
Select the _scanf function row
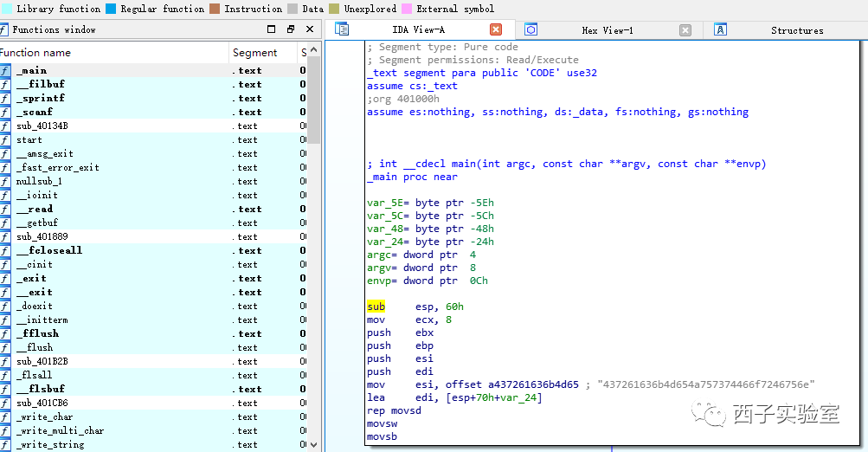tap(154, 112)
